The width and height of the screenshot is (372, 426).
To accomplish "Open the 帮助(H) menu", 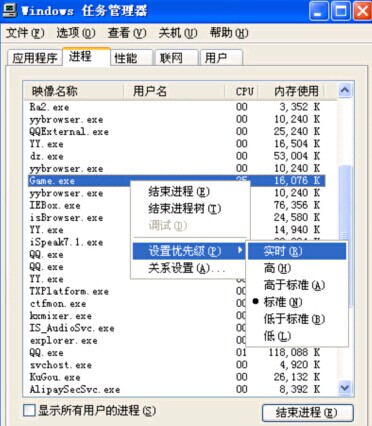I will point(229,33).
